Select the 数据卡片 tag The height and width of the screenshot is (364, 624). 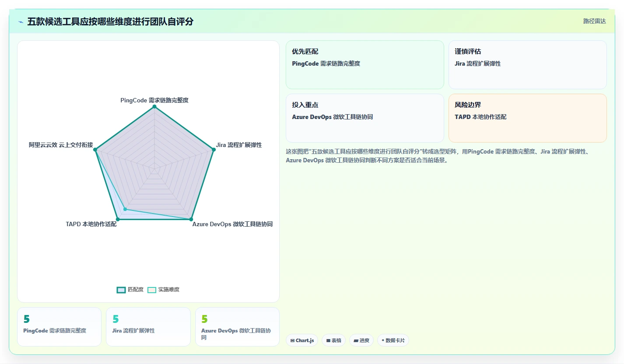point(393,340)
